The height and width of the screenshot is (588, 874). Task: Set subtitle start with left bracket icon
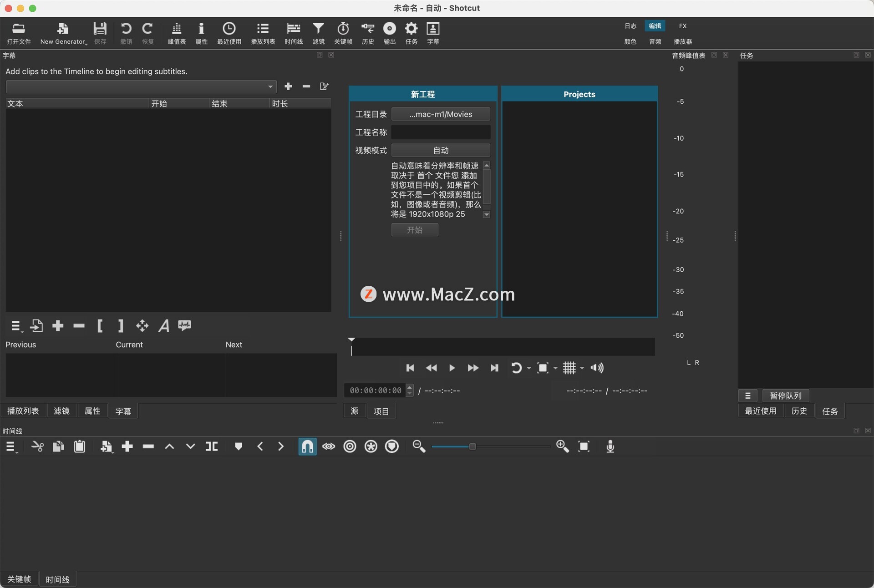100,326
